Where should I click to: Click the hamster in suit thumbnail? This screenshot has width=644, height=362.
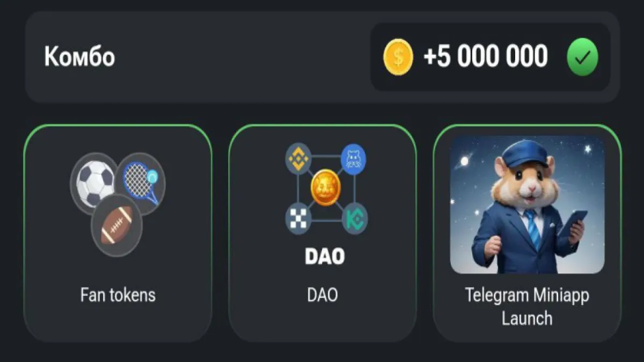[527, 204]
